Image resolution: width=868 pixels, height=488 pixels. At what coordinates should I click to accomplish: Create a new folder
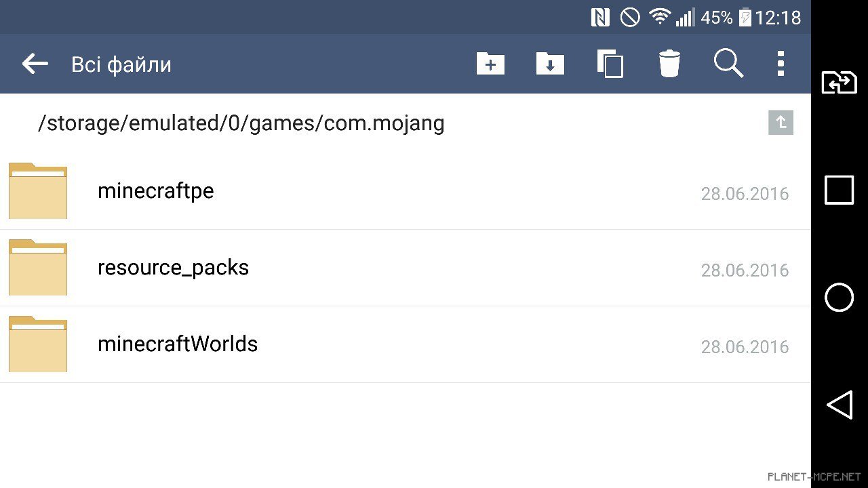click(x=490, y=64)
